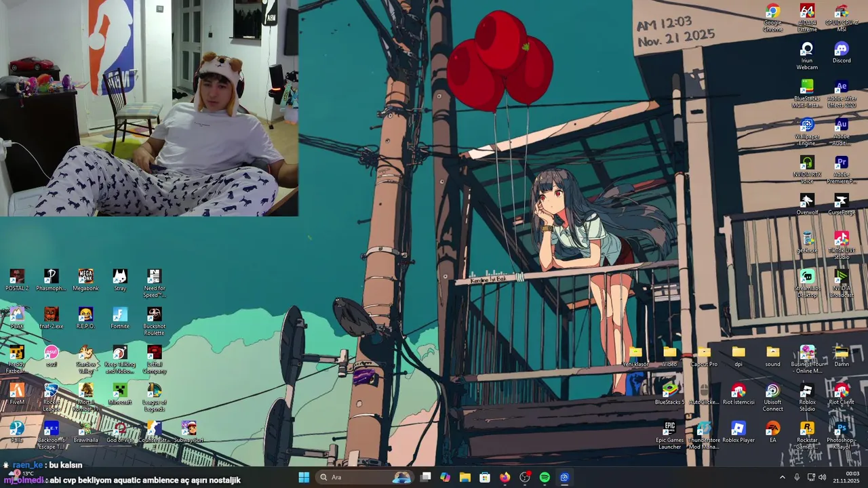The image size is (868, 488).
Task: Select the Mortal Kombat 11 icon
Action: tap(85, 396)
